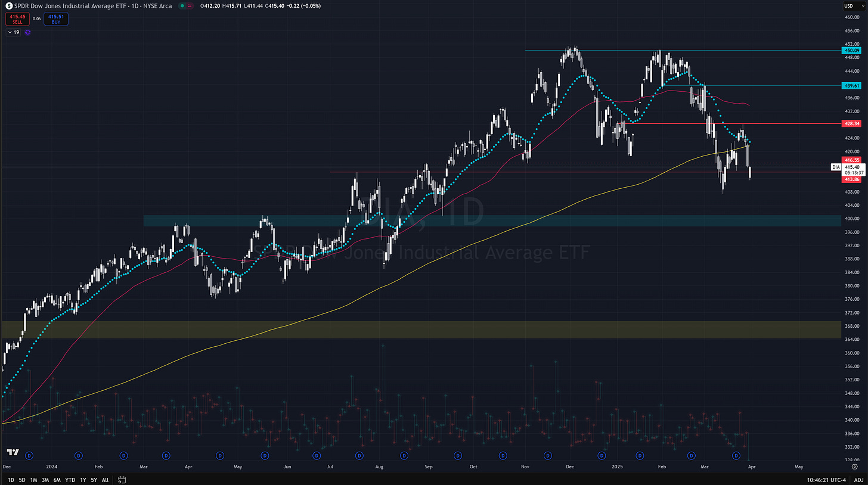Click the 450.09 teal price label
Screen dimensions: 868x485
(x=852, y=51)
